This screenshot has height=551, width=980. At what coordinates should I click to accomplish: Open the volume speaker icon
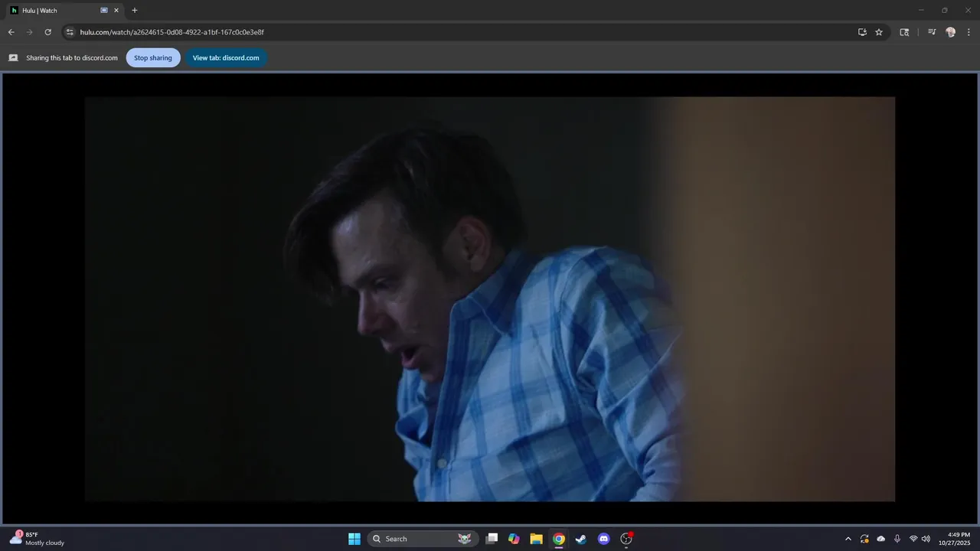(x=926, y=539)
